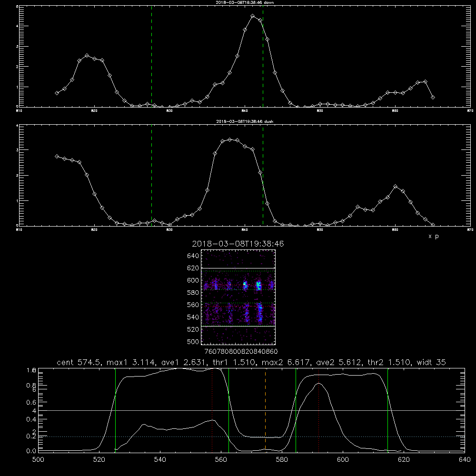Select the 'widt 35' value
Image resolution: width=476 pixels, height=476 pixels.
(x=431, y=362)
